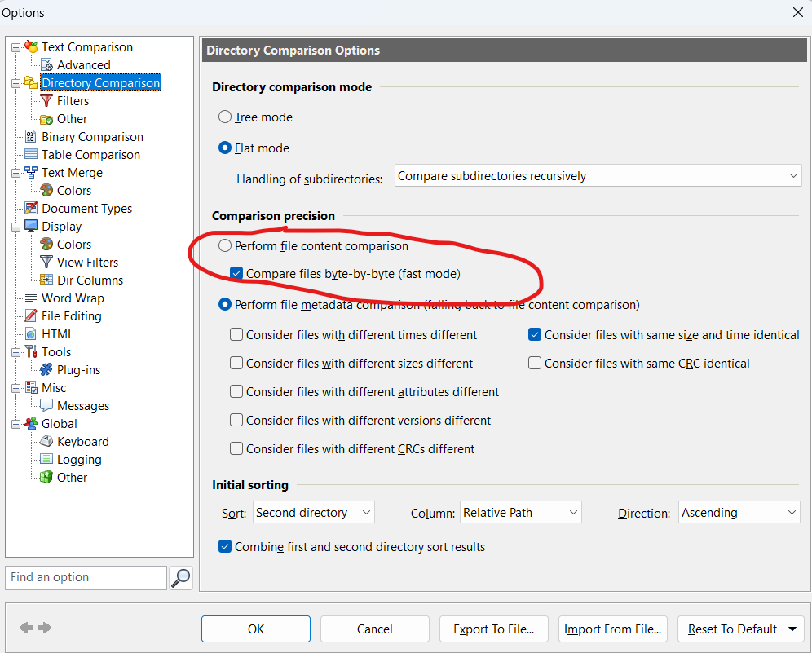Click the Dir Columns icon

point(46,280)
